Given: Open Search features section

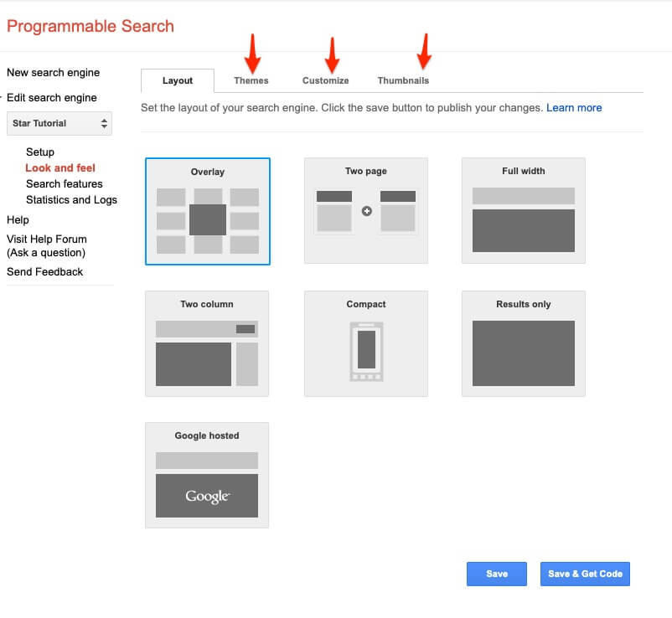Looking at the screenshot, I should click(65, 183).
